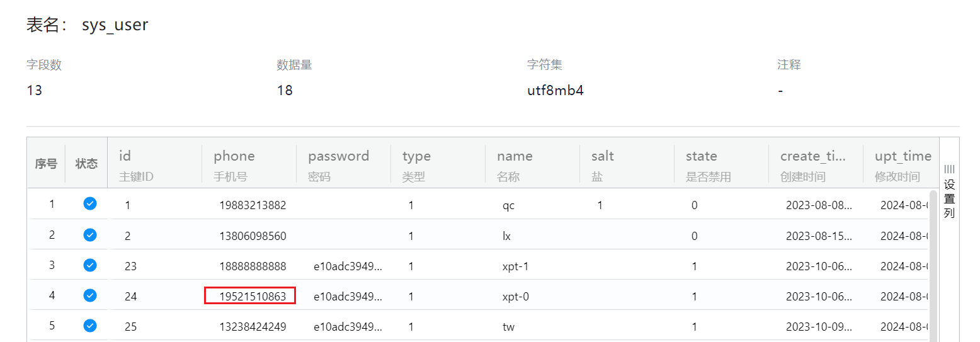Toggle status check for row 1
Viewport: 980px width, 342px height.
point(90,203)
